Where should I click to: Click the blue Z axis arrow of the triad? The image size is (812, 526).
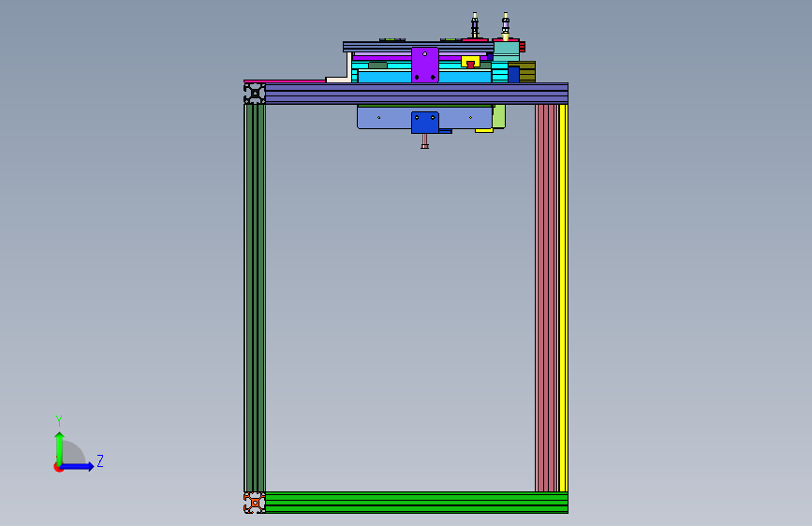[77, 466]
